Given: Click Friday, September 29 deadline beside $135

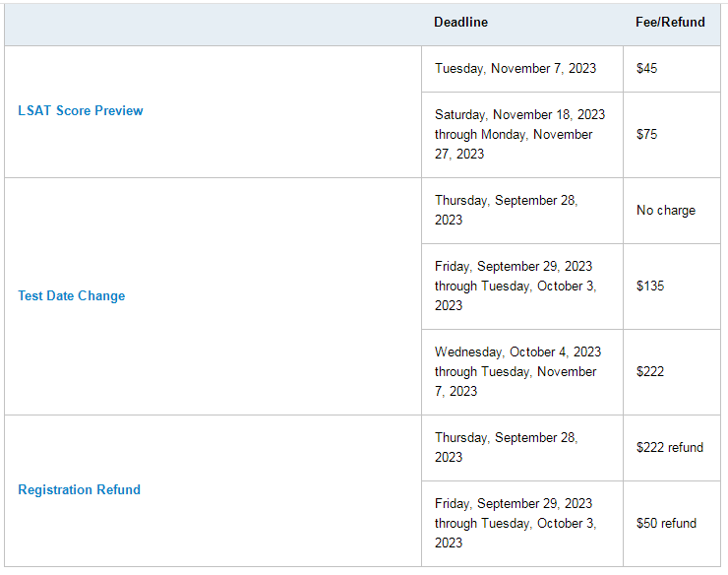Looking at the screenshot, I should (522, 287).
